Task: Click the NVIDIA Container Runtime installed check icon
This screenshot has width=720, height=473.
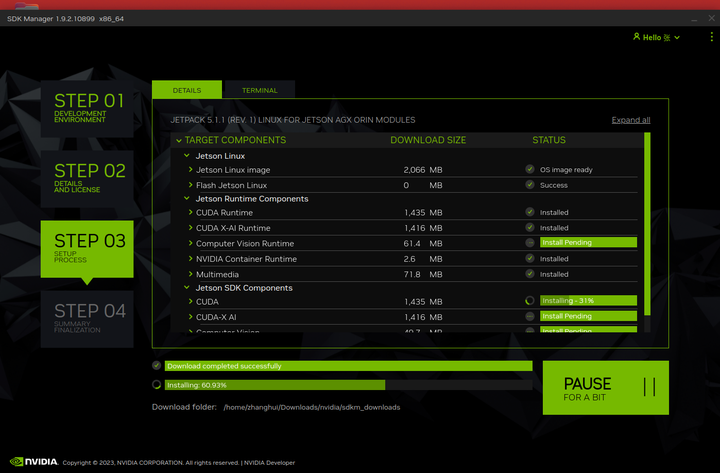Action: coord(530,258)
